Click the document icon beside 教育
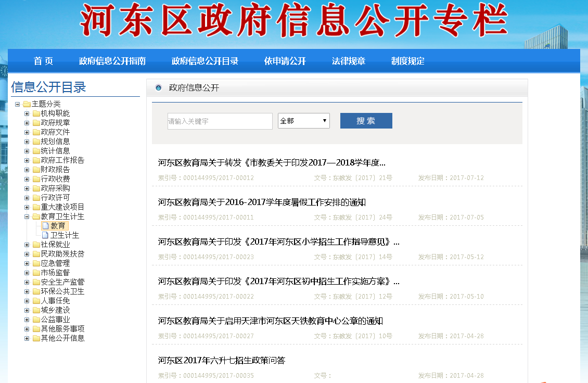The height and width of the screenshot is (383, 588). click(45, 226)
